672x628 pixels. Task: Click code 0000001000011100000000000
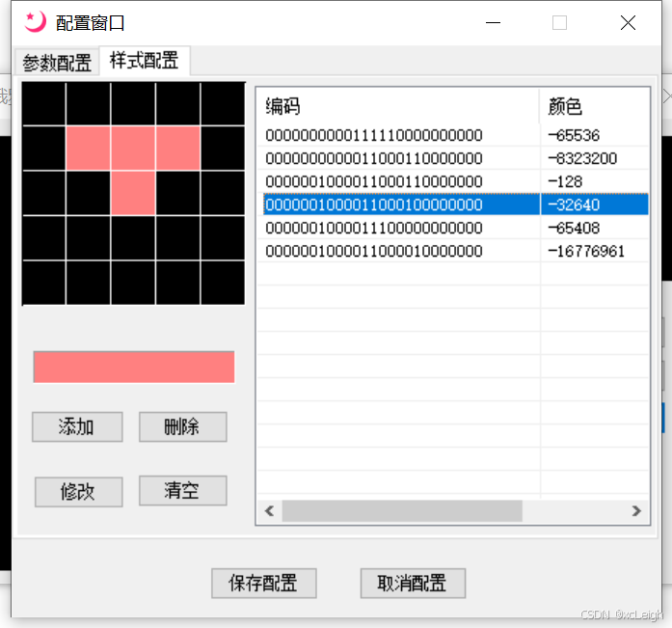click(x=374, y=228)
